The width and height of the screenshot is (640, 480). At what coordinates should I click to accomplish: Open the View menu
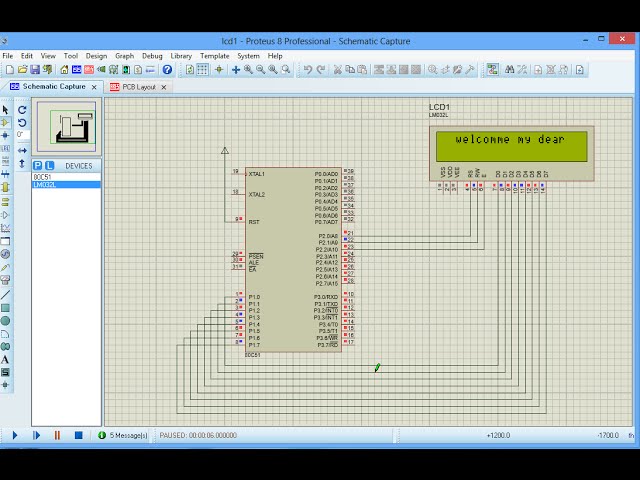48,56
